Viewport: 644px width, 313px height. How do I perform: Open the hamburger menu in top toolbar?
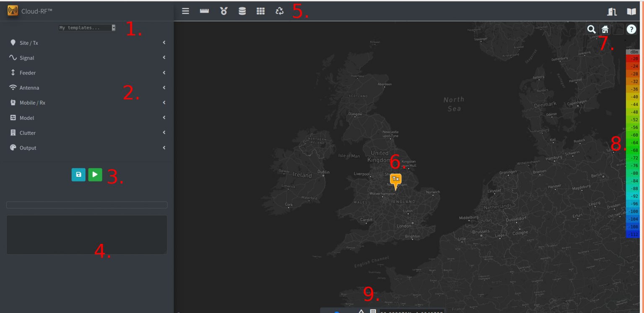click(185, 11)
